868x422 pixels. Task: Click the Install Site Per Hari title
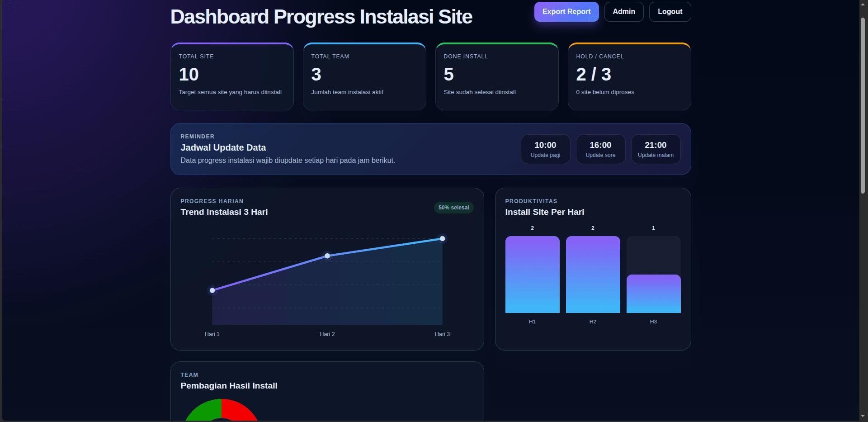545,212
